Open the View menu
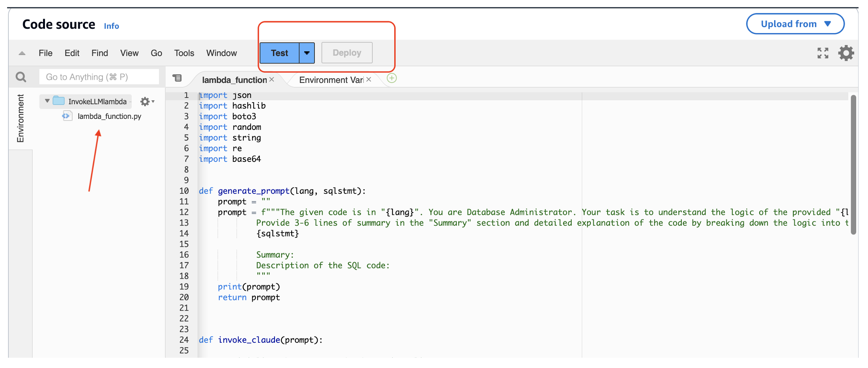868x368 pixels. click(129, 53)
